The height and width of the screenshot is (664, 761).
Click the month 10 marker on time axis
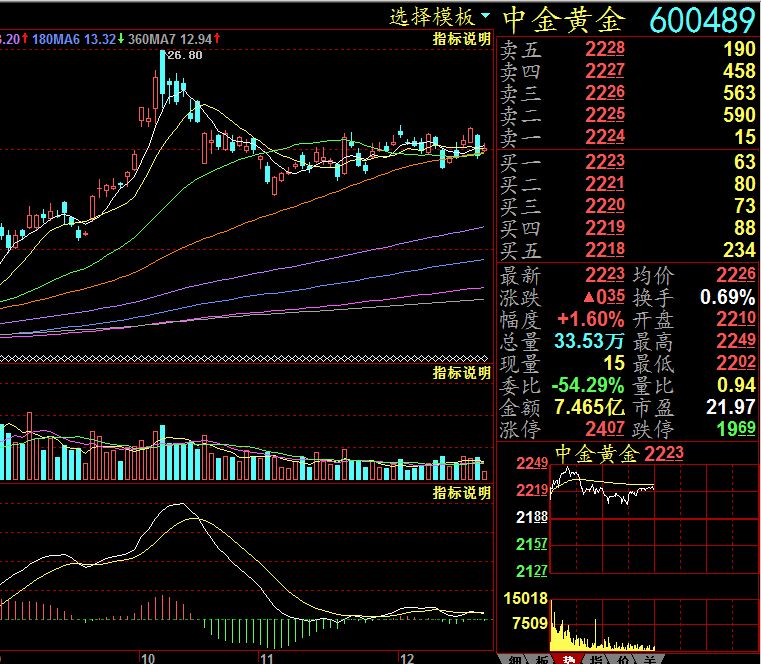(148, 658)
